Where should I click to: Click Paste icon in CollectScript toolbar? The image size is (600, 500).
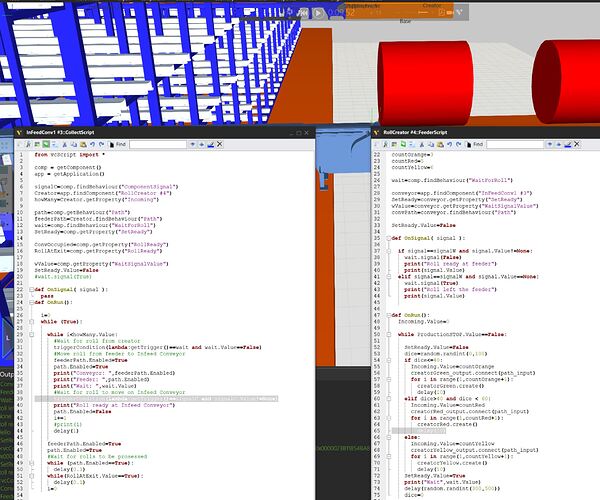pos(83,145)
